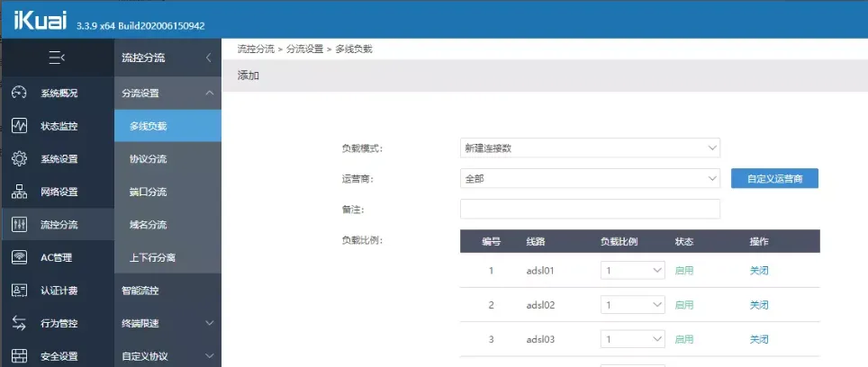Click the adsl02 line name
This screenshot has width=868, height=367.
[x=540, y=305]
